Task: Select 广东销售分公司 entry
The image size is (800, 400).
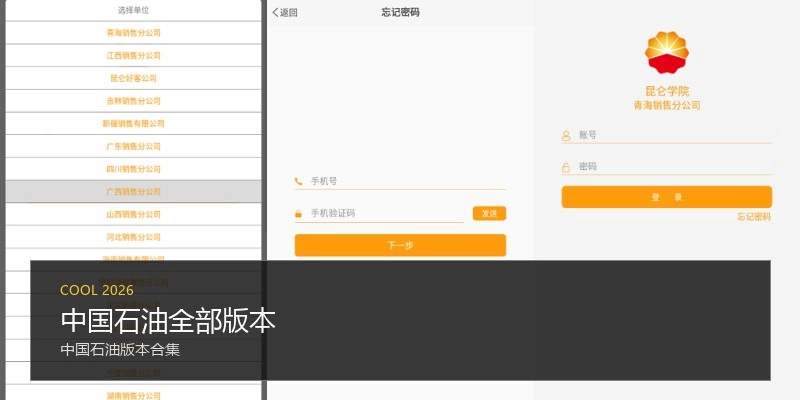Action: click(133, 146)
